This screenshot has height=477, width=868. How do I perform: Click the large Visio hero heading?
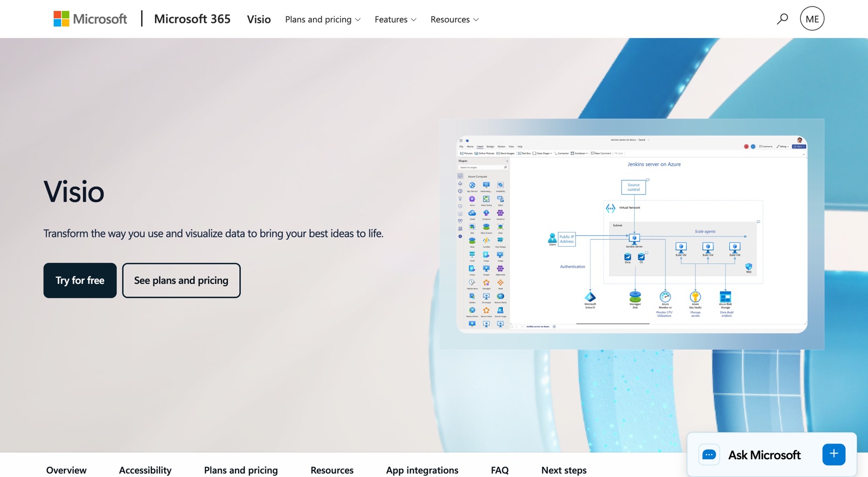[x=74, y=191]
